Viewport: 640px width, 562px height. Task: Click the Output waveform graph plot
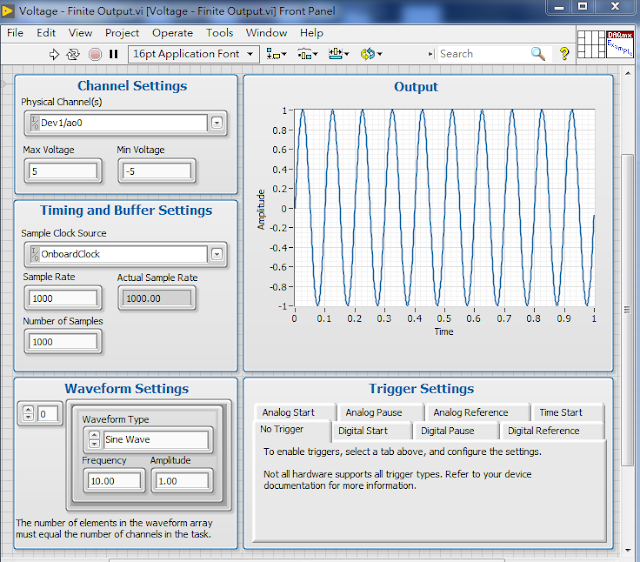[444, 207]
